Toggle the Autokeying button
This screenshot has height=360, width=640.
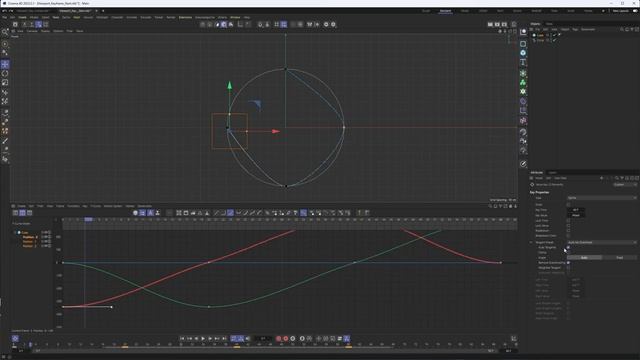286,338
